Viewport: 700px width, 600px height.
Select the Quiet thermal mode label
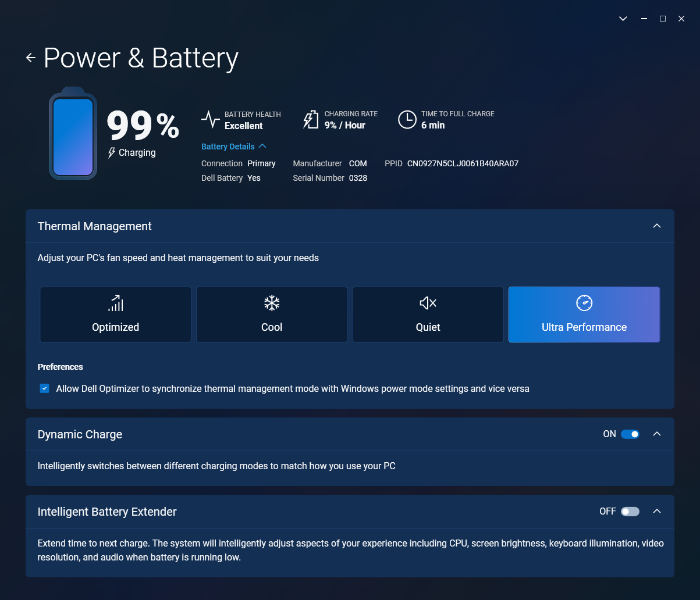[428, 327]
